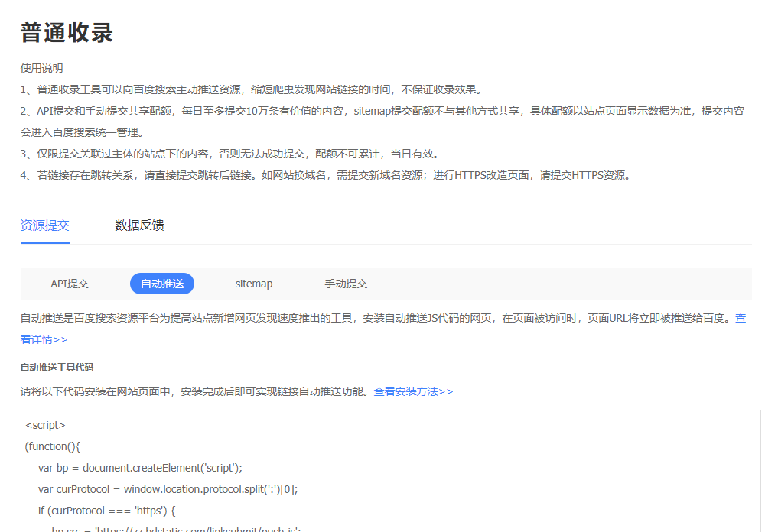Click the (function(){ code line

tap(52, 446)
